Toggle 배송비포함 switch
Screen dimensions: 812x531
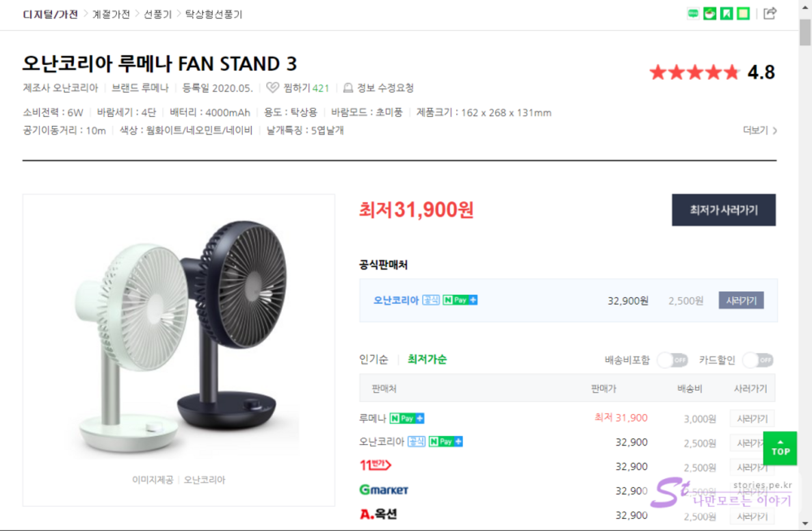click(x=672, y=360)
